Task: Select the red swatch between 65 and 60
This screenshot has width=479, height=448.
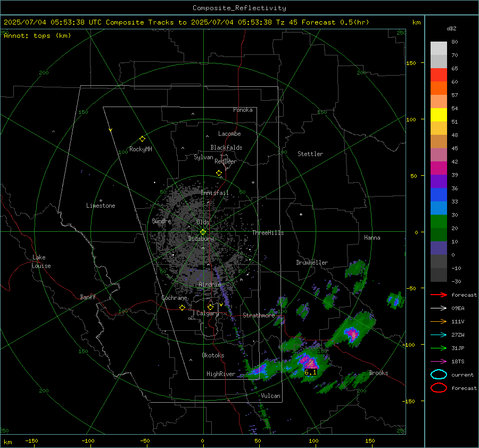Action: click(439, 75)
